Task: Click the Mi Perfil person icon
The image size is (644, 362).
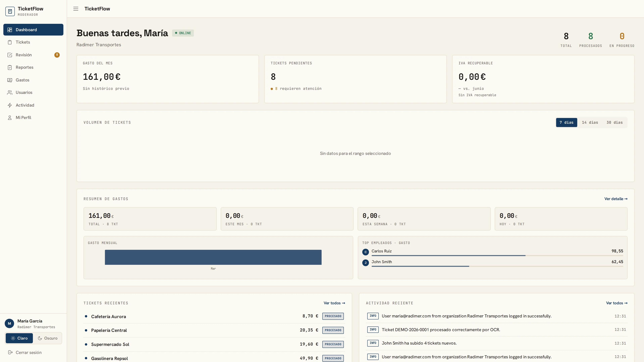Action: pos(10,118)
